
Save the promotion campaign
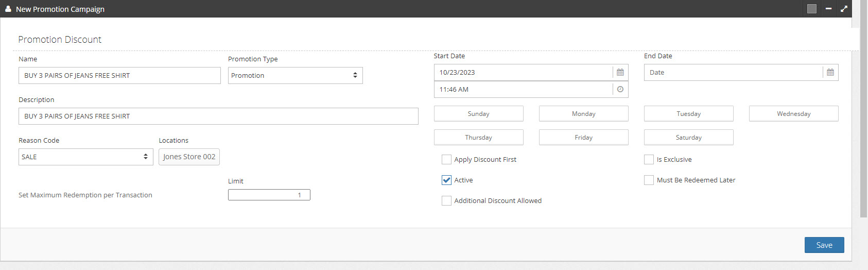tap(824, 245)
